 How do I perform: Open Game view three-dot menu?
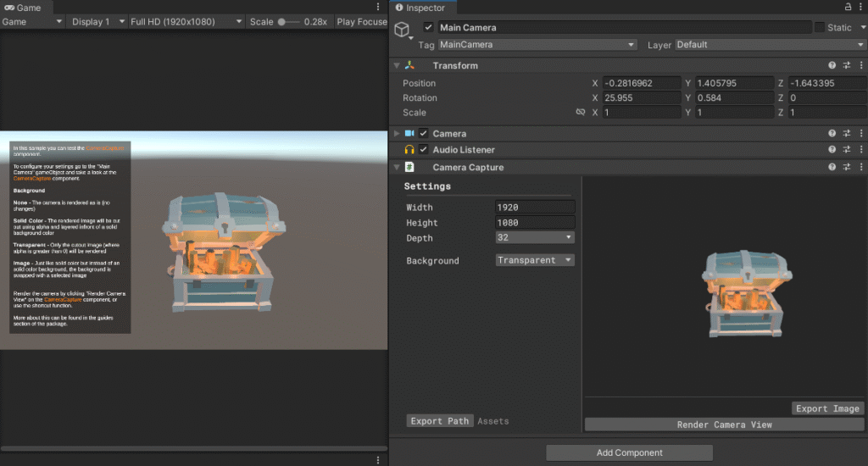378,8
